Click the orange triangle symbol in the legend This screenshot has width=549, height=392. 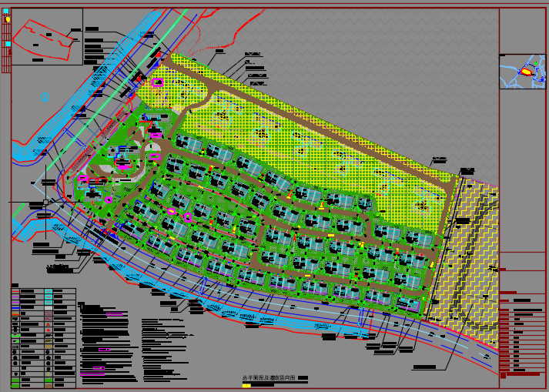[x=49, y=324]
